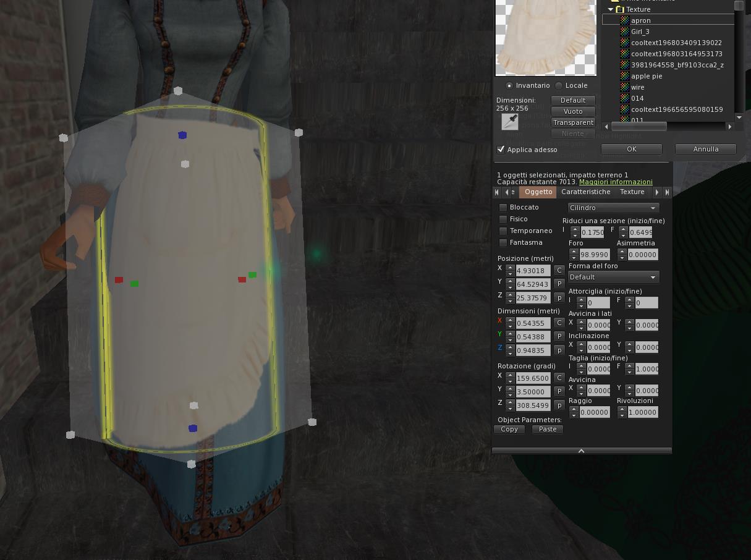
Task: Toggle the Applica adesso checkbox
Action: [x=501, y=150]
